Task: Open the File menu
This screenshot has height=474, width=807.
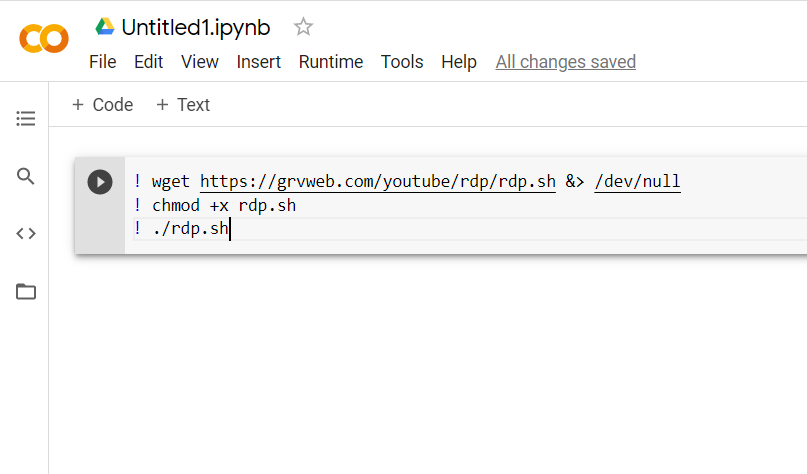Action: 102,62
